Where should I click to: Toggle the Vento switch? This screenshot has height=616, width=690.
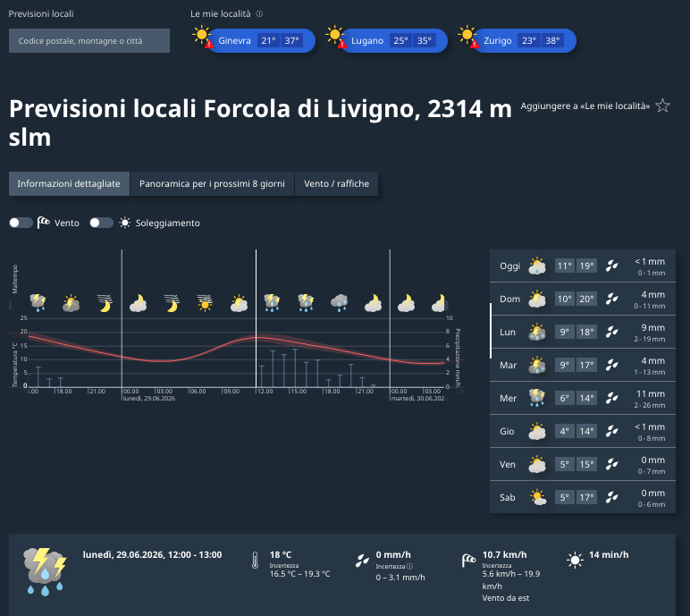coord(21,223)
